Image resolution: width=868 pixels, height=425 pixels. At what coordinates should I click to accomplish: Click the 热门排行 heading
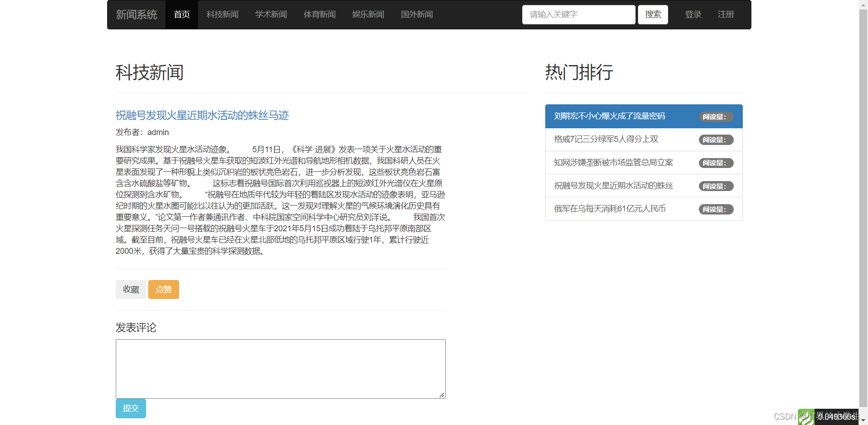[x=579, y=72]
